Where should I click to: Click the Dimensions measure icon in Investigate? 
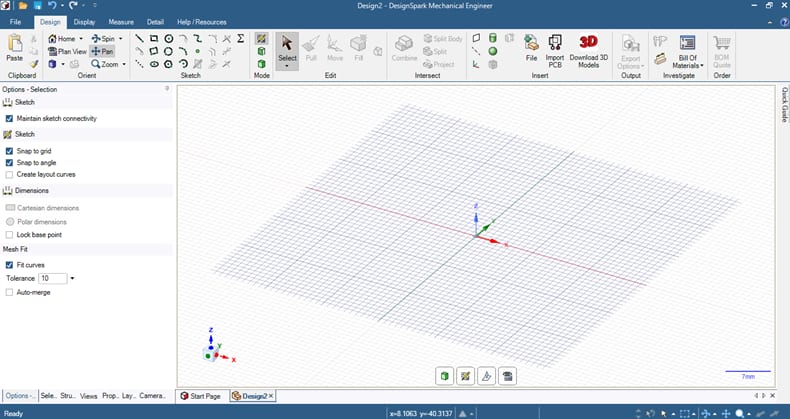[x=660, y=41]
